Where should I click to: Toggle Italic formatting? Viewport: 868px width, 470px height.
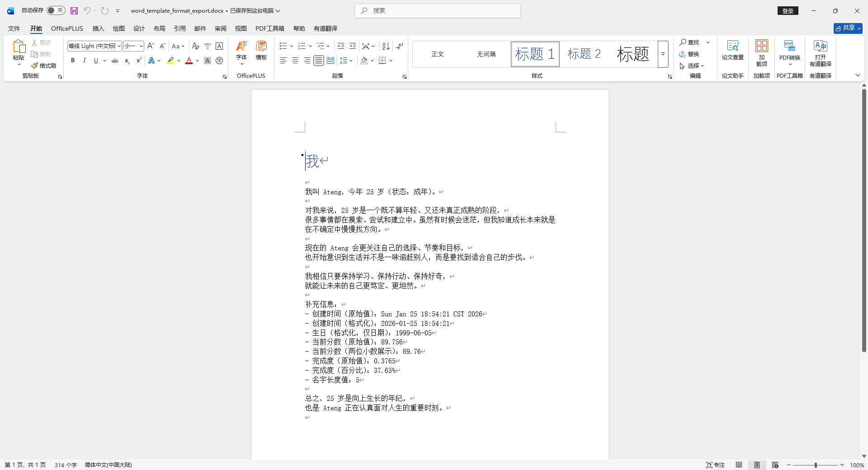click(x=84, y=61)
